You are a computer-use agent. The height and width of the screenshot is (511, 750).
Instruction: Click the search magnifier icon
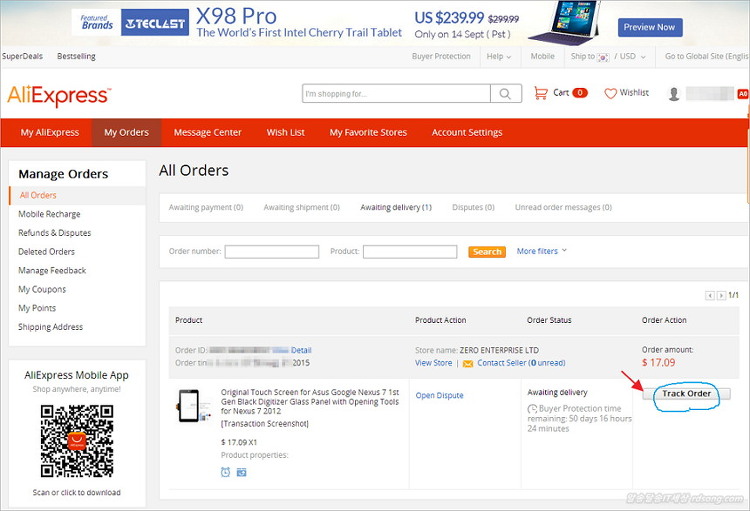pos(505,94)
